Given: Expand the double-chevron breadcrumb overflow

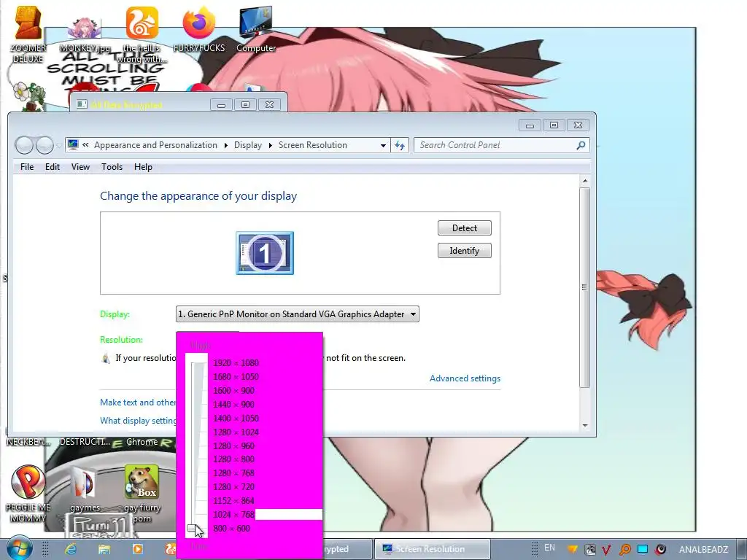Looking at the screenshot, I should [85, 145].
